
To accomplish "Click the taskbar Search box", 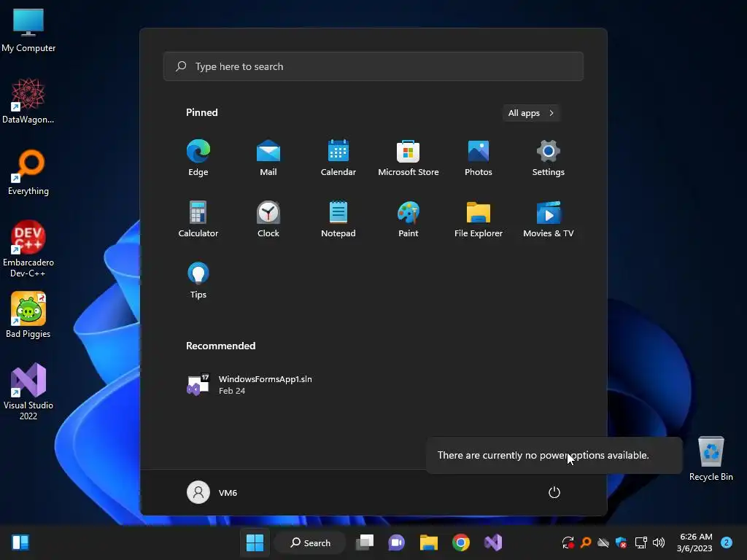I will 311,542.
